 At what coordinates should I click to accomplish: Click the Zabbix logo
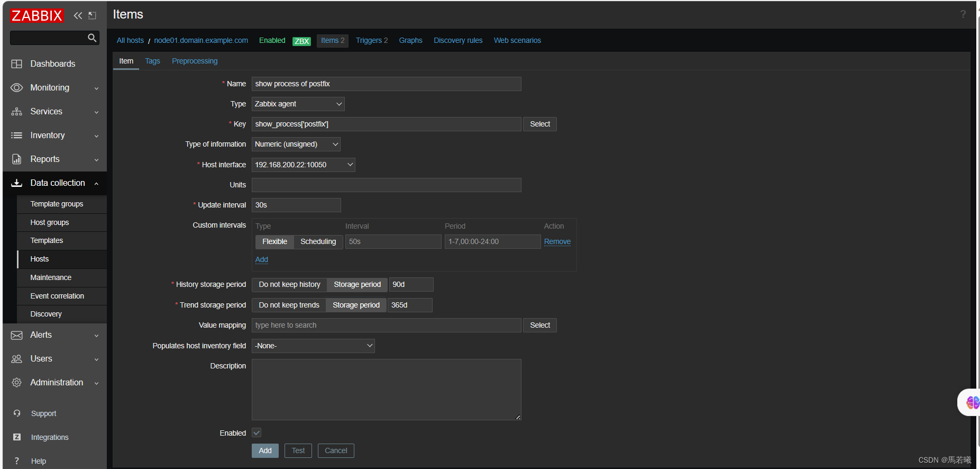(x=37, y=15)
